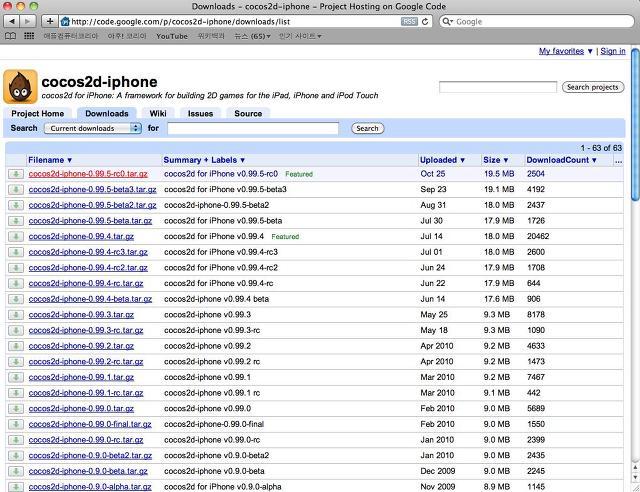Click download arrow icon for 0.99.5-beta.tar.gz
Image resolution: width=640 pixels, height=492 pixels.
tap(16, 221)
